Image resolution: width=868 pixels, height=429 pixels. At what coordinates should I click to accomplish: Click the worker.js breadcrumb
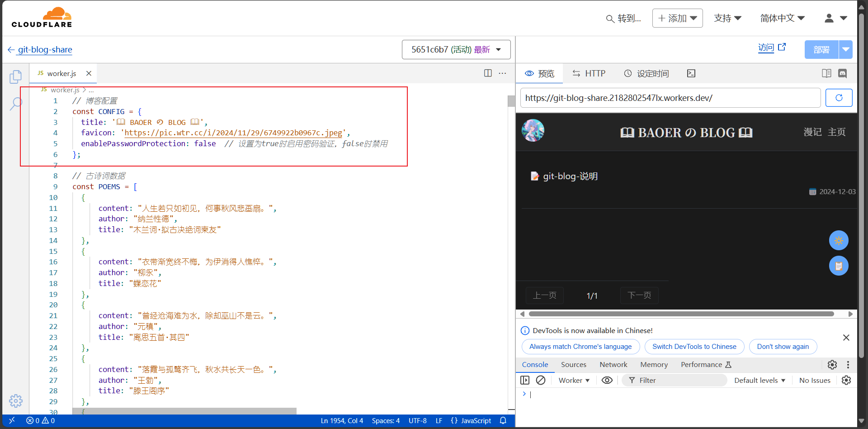tap(65, 90)
